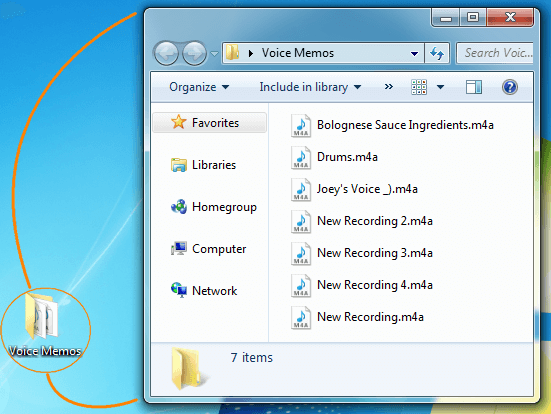The image size is (551, 414).
Task: Open the address bar history dropdown
Action: (414, 53)
